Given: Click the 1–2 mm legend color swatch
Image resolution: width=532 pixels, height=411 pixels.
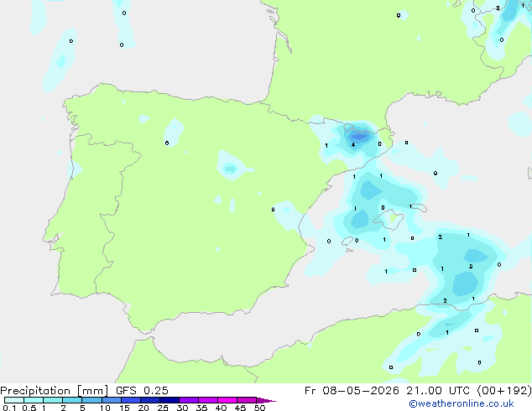Looking at the screenshot, I should [53, 400].
